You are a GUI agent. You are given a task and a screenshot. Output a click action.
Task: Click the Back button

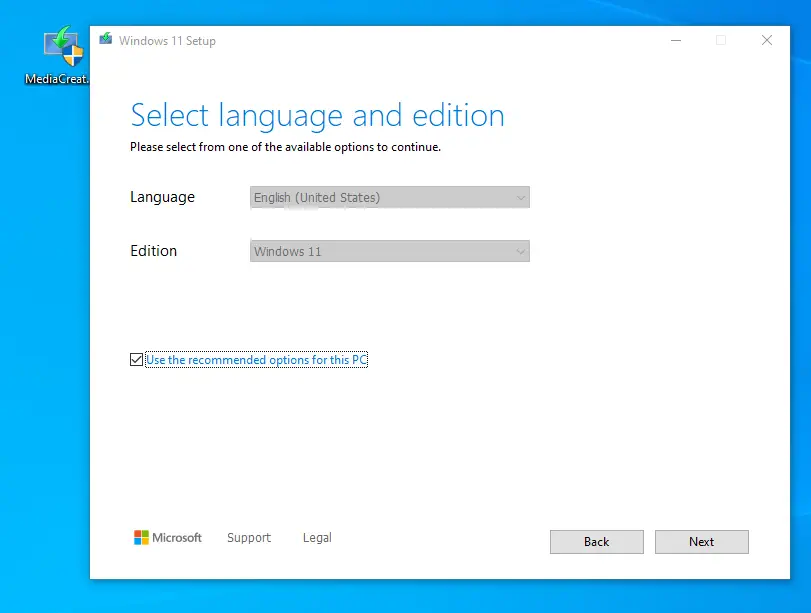596,542
